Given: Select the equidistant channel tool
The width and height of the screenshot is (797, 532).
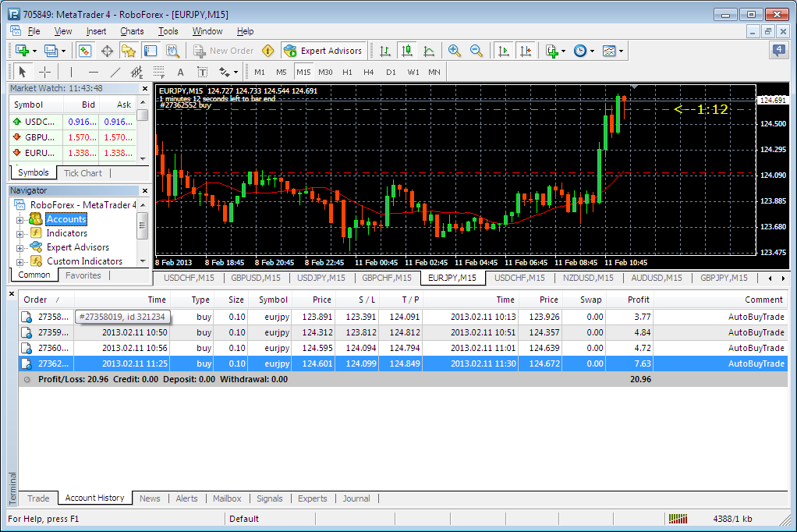Looking at the screenshot, I should point(136,72).
